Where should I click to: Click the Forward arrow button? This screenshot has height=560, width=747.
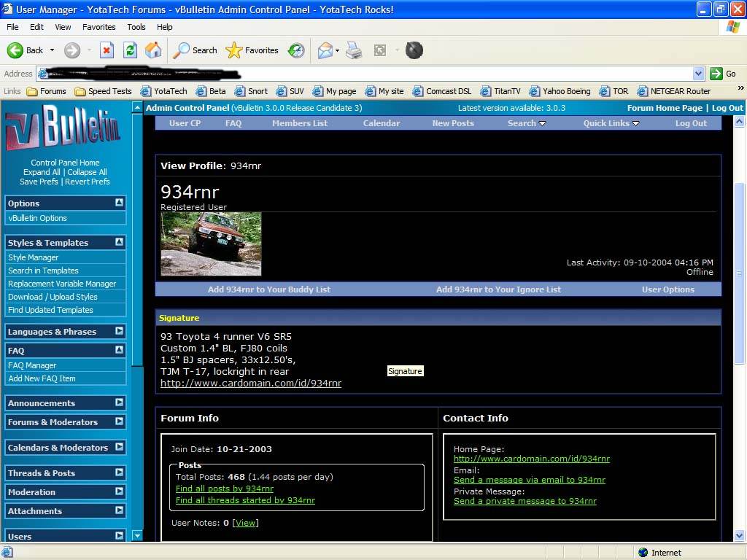coord(72,50)
